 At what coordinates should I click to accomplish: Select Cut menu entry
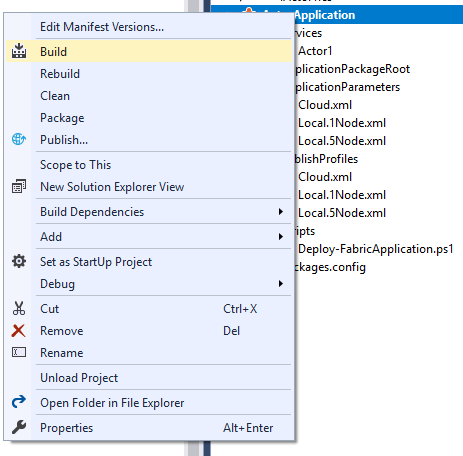pos(148,309)
